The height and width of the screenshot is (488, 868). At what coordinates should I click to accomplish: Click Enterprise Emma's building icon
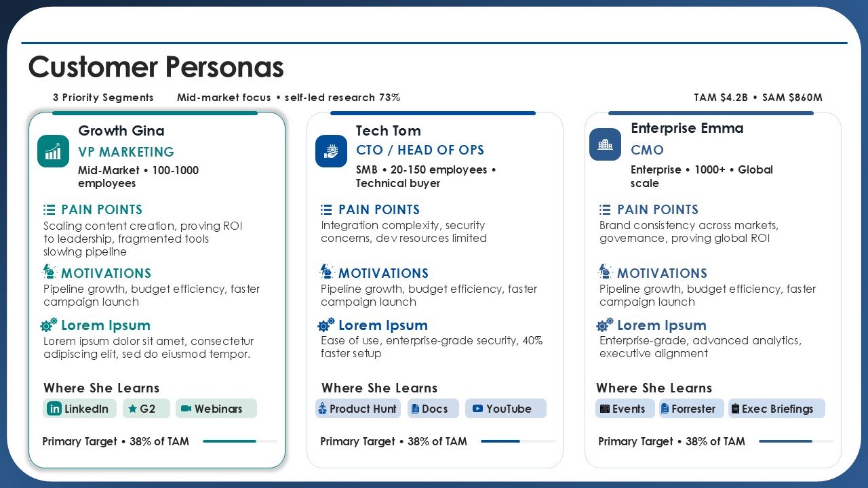pos(605,144)
